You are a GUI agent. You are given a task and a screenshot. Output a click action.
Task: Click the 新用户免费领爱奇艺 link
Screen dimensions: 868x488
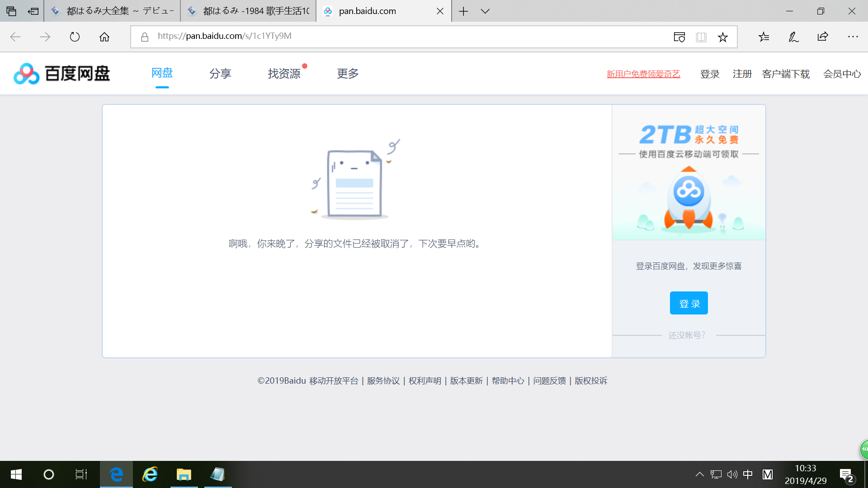[x=643, y=74]
